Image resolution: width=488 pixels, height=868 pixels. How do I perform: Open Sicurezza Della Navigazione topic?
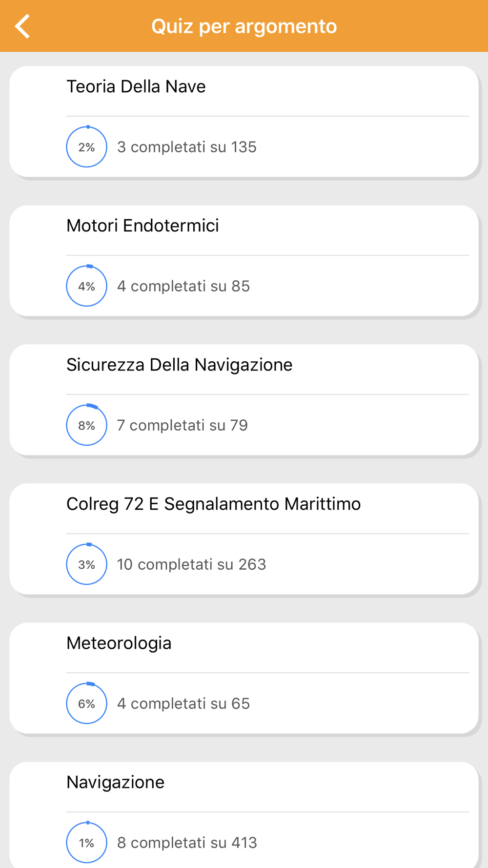pos(244,400)
